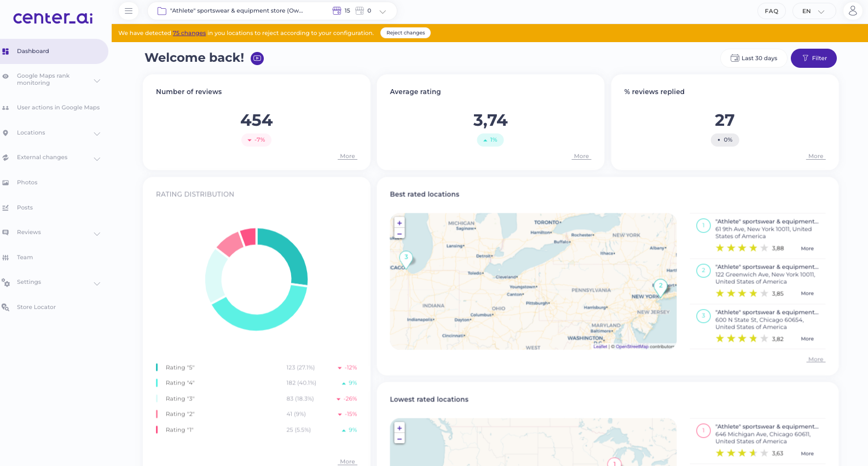This screenshot has height=466, width=868.
Task: Open the Locations menu item
Action: [31, 133]
